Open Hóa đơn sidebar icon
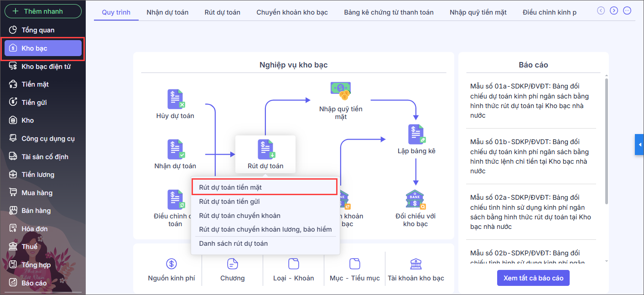Viewport: 644px width, 295px height. pyautogui.click(x=14, y=229)
